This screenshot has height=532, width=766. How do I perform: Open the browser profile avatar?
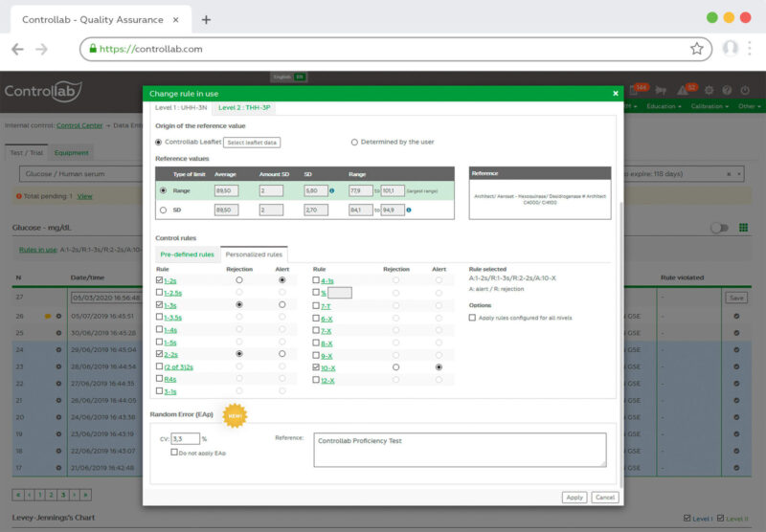click(x=730, y=48)
